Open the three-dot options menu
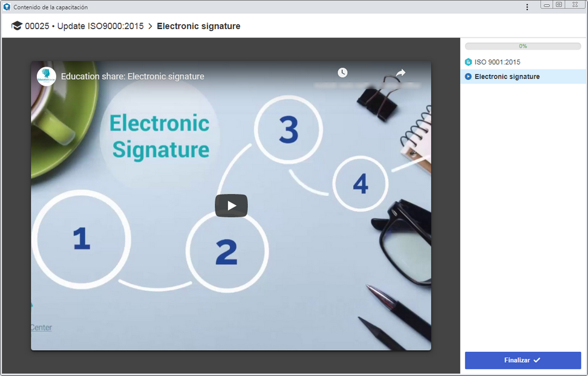The image size is (588, 376). (x=527, y=7)
